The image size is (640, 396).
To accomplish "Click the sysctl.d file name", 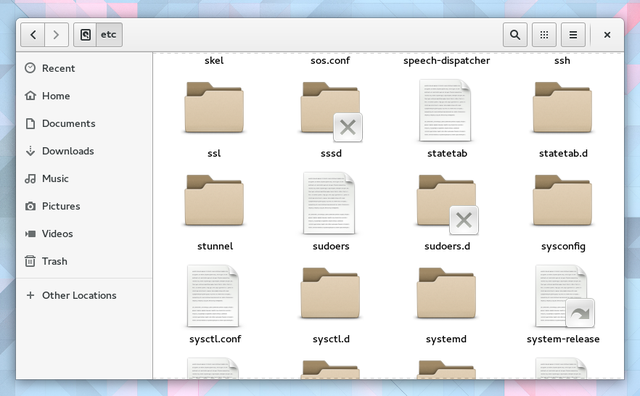I will (331, 339).
